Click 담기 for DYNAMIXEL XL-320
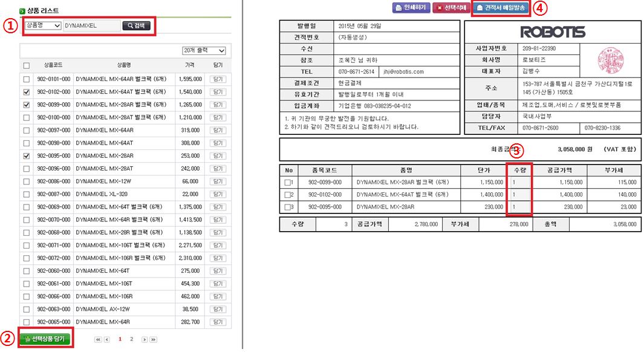 [x=218, y=194]
